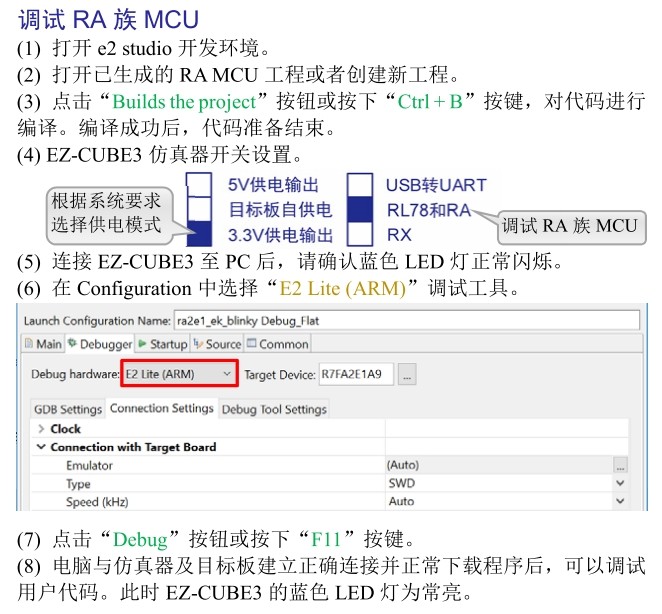Click the Type row label
The height and width of the screenshot is (614, 662).
coord(78,484)
